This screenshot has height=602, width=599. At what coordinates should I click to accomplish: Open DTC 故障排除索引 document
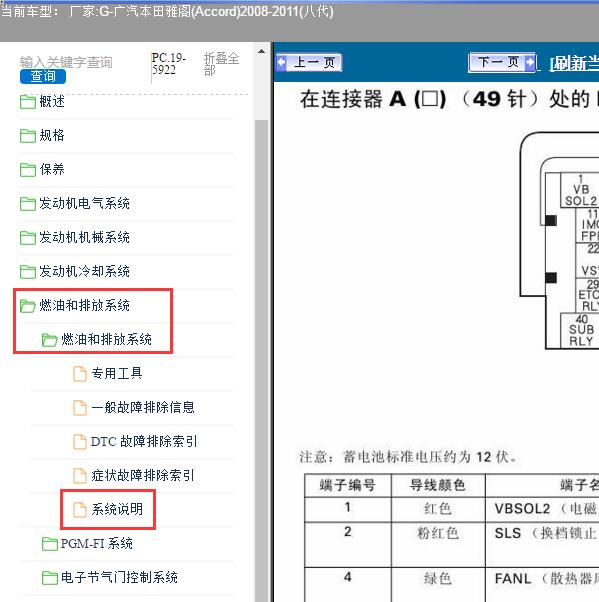144,441
